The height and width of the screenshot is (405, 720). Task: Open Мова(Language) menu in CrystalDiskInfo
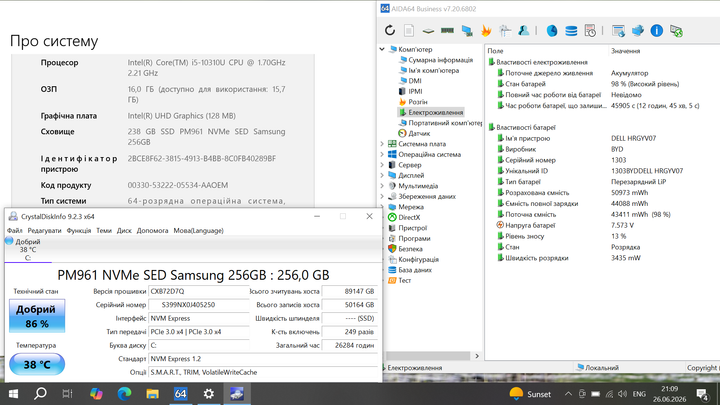coord(198,231)
